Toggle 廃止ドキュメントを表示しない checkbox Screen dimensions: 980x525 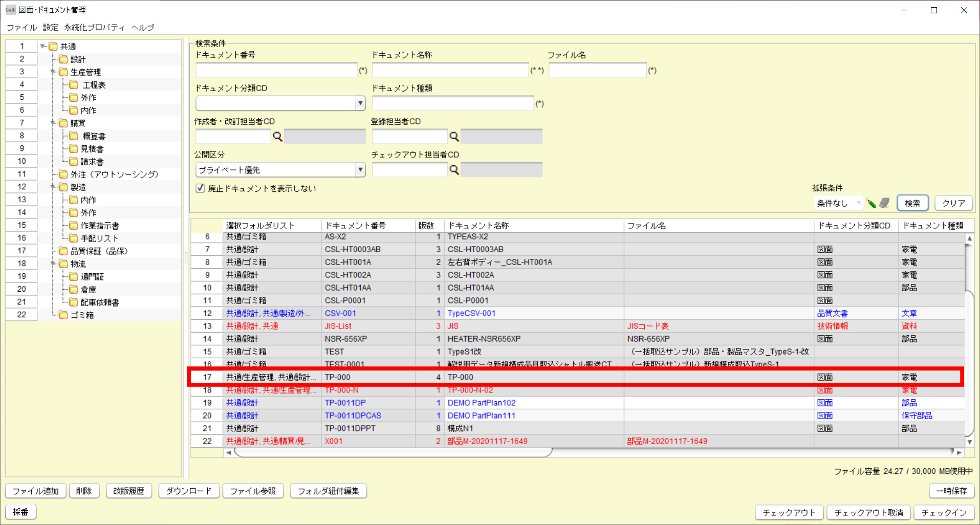[x=200, y=188]
